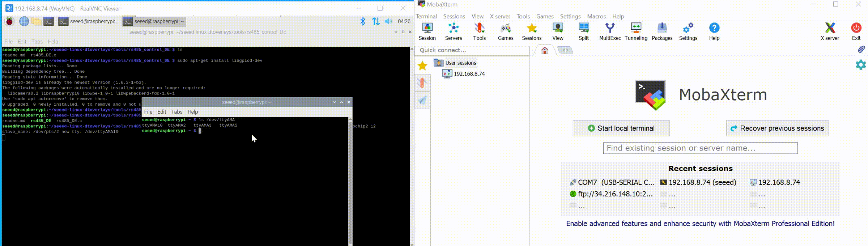Open the Packages toolbar icon

coord(662,31)
